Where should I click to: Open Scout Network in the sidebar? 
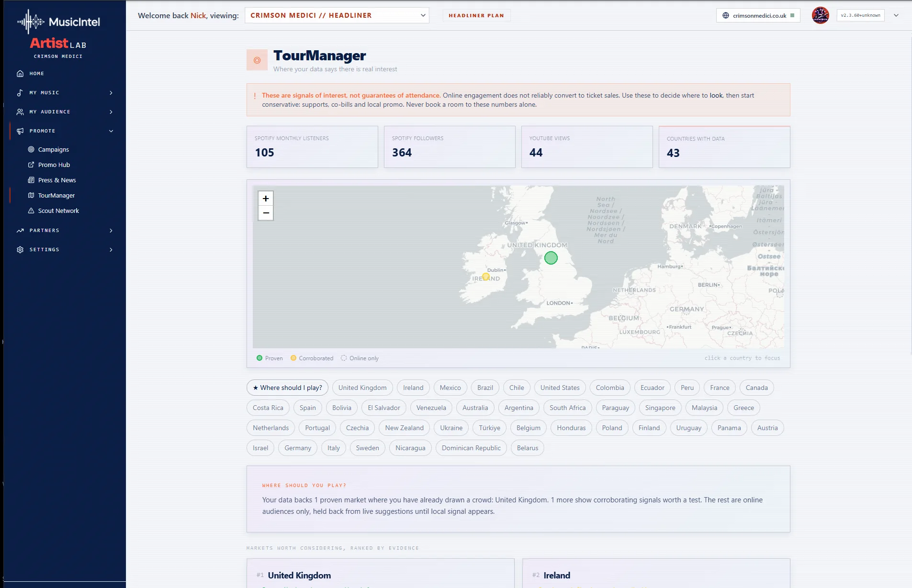click(x=58, y=211)
